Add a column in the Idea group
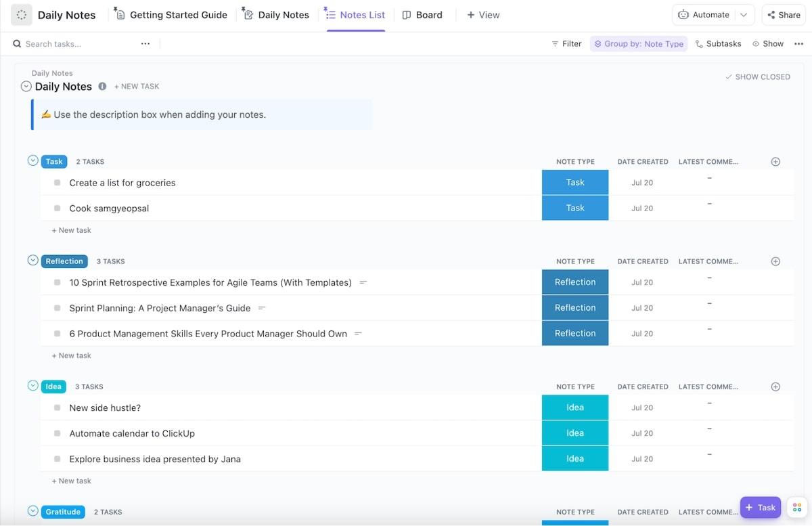The width and height of the screenshot is (812, 526). 775,387
